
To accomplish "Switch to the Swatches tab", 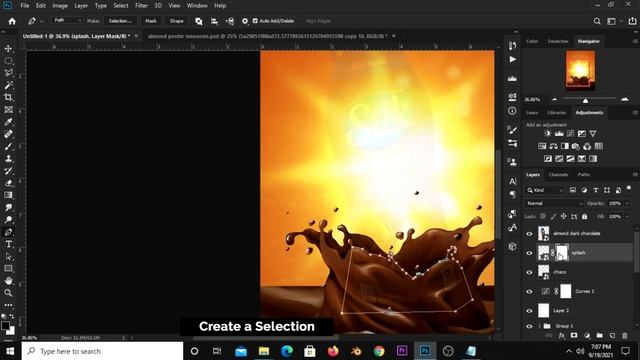I will (x=558, y=41).
